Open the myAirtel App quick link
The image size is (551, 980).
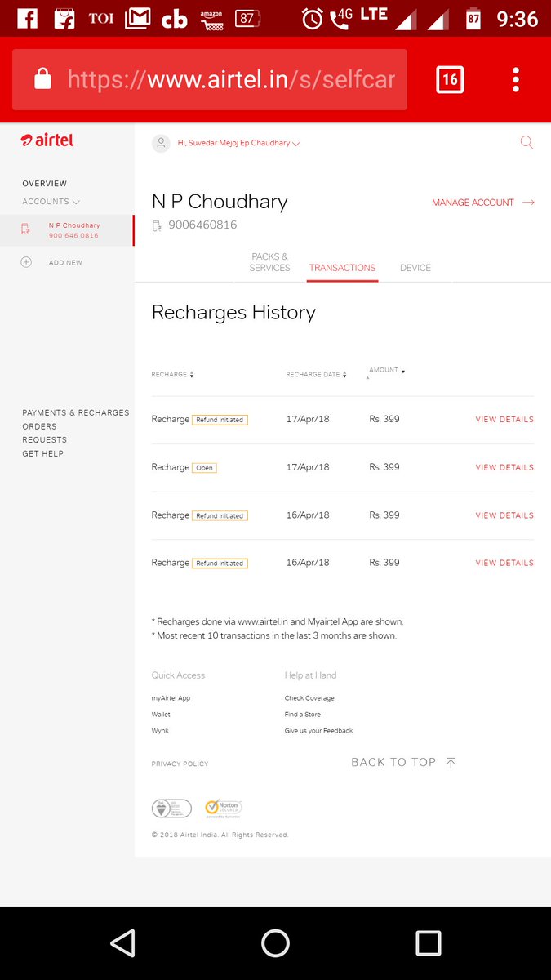pos(171,698)
